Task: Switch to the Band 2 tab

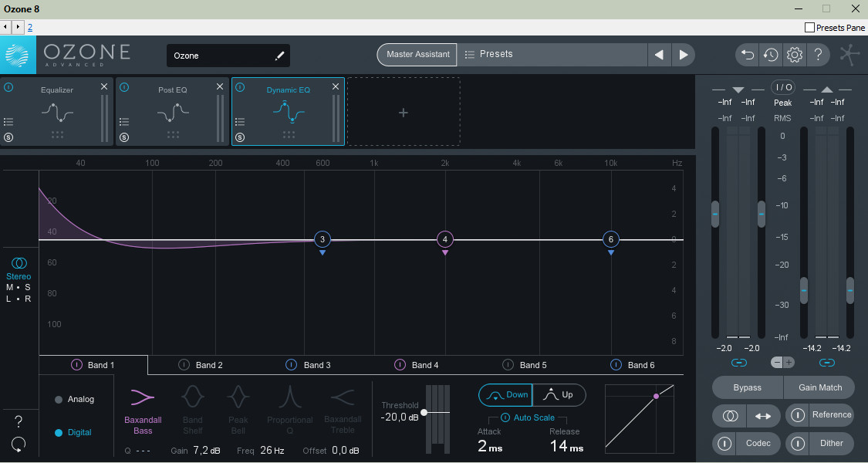Action: point(201,365)
